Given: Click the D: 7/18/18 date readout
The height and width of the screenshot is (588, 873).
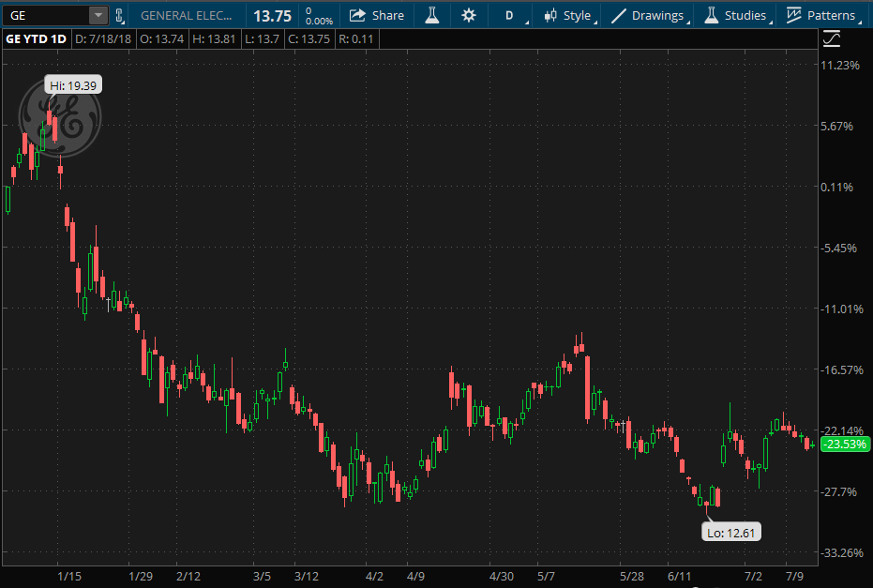Looking at the screenshot, I should click(x=103, y=39).
